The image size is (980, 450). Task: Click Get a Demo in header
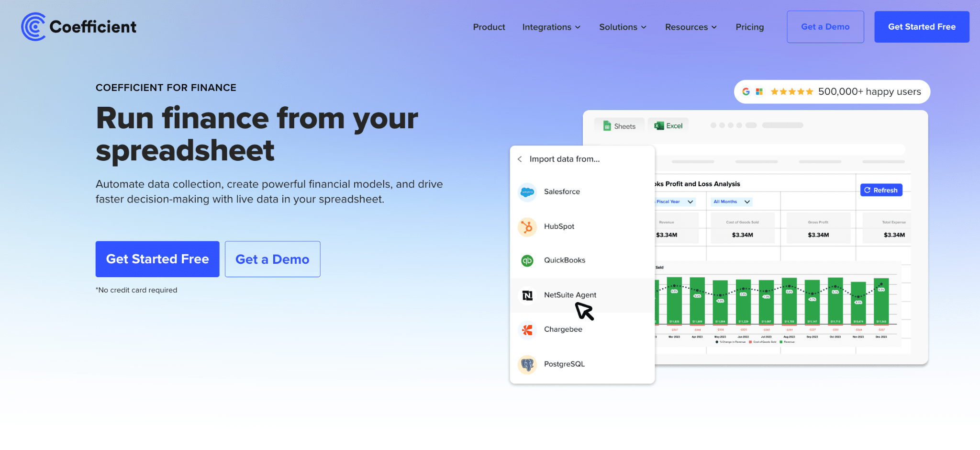pos(825,27)
